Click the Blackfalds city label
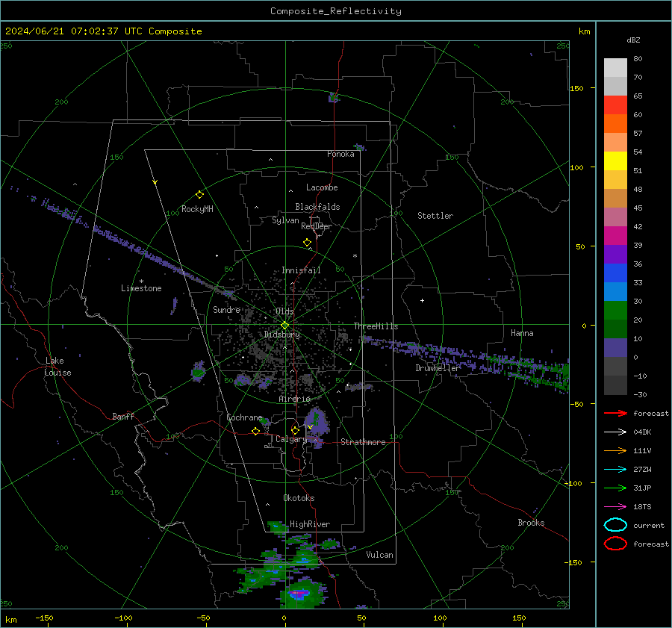 tap(317, 207)
